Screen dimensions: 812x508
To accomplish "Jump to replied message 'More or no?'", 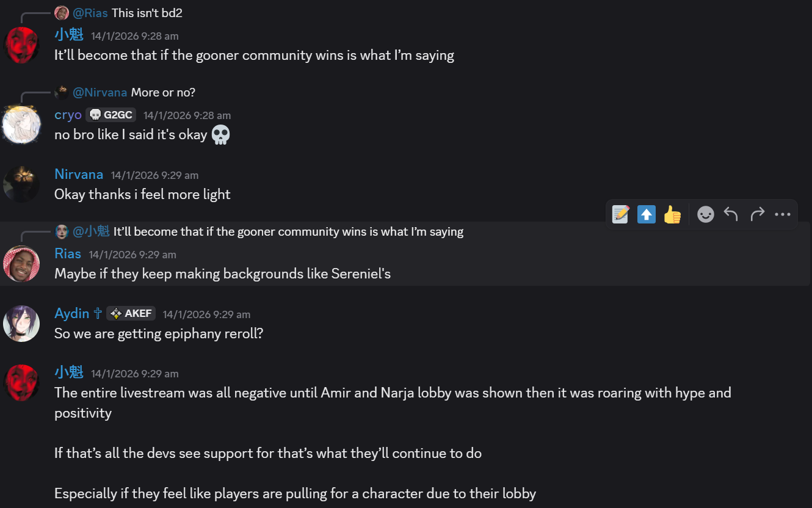I will [163, 93].
